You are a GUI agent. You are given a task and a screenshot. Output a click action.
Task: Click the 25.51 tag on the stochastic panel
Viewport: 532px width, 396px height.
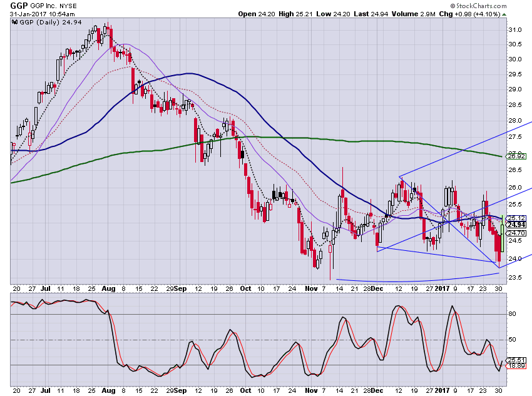(516, 360)
